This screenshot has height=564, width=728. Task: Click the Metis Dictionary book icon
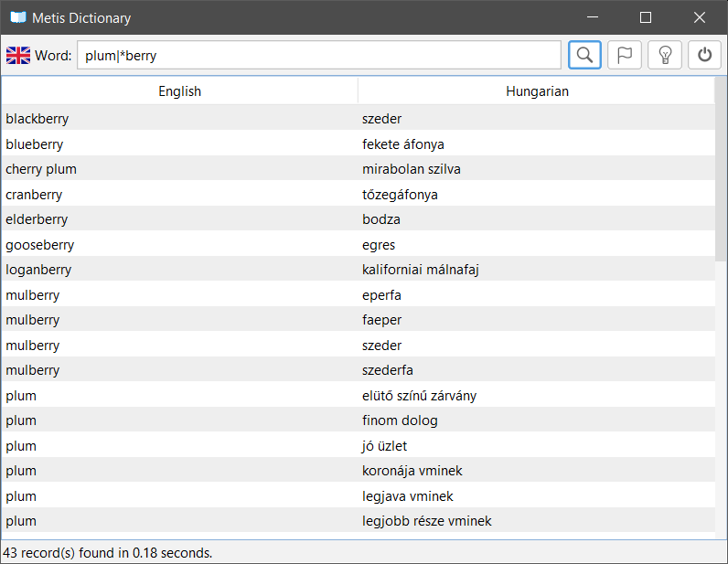point(18,17)
